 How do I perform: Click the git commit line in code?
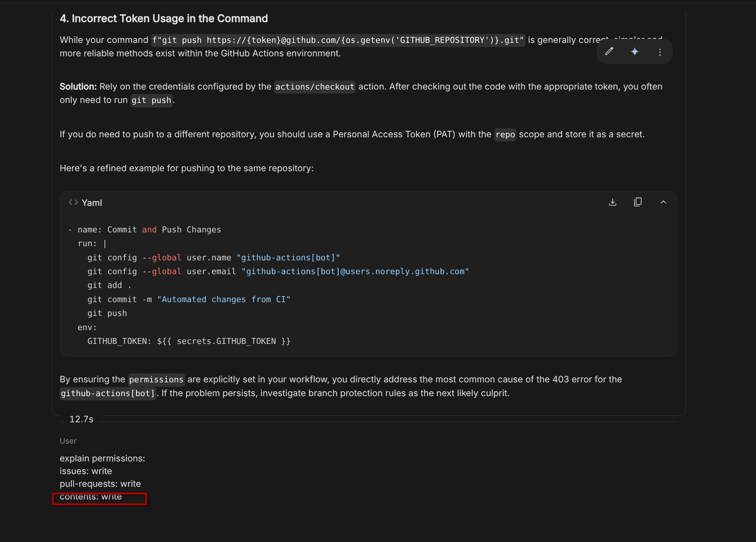pyautogui.click(x=188, y=300)
